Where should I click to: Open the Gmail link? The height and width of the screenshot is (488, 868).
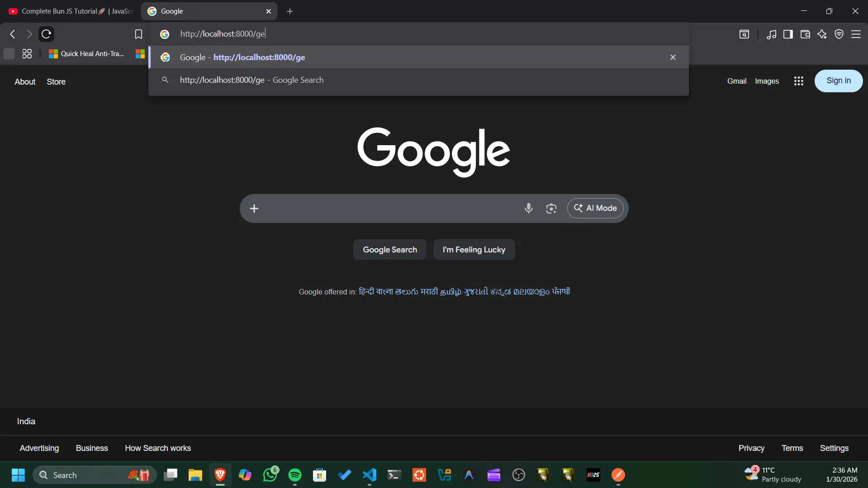(x=736, y=81)
